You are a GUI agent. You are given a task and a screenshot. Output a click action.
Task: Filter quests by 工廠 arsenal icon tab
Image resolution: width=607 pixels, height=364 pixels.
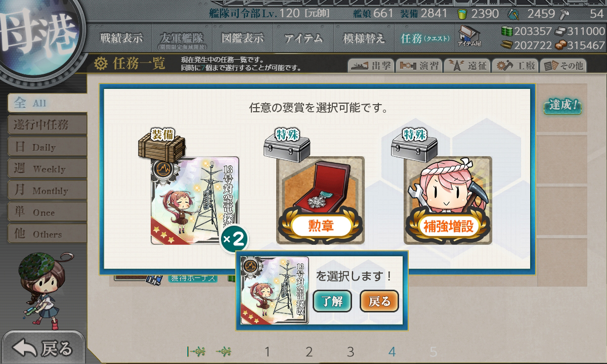[514, 66]
